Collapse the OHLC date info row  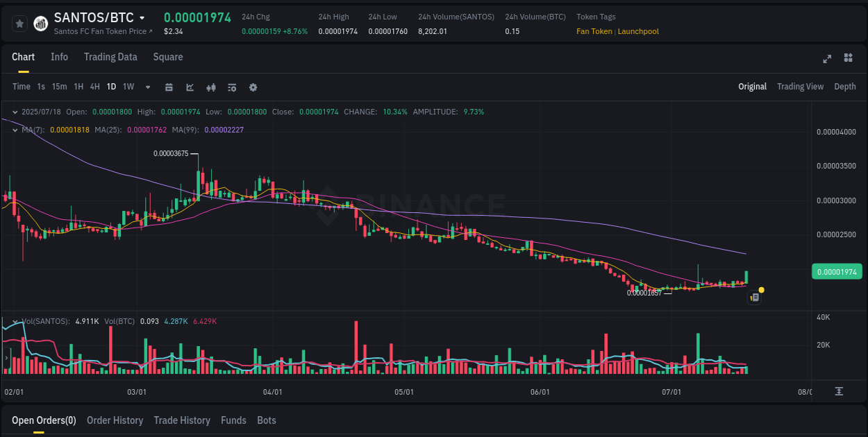[x=15, y=112]
